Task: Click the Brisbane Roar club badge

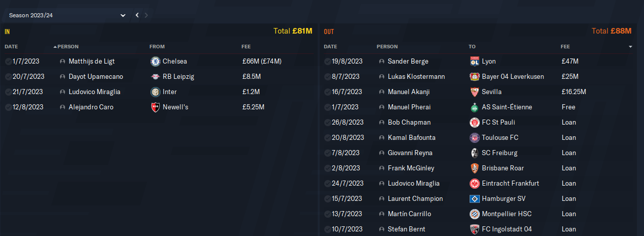Action: point(475,168)
